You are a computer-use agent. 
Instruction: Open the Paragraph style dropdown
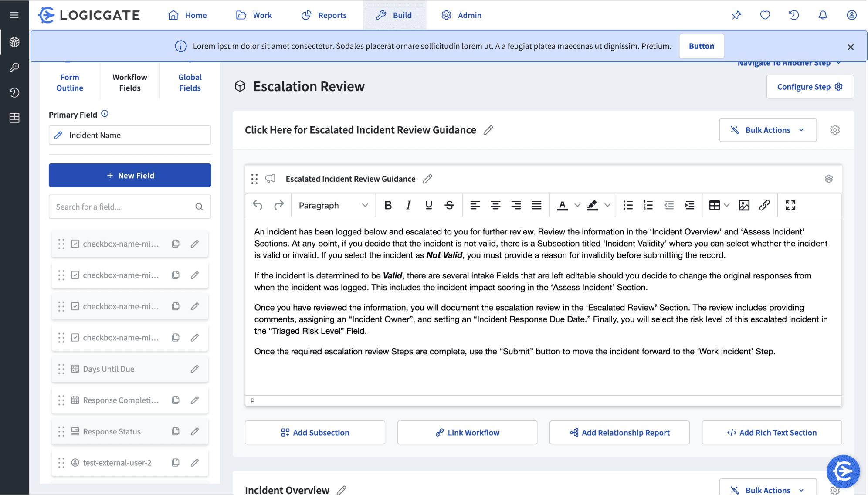[x=333, y=205]
